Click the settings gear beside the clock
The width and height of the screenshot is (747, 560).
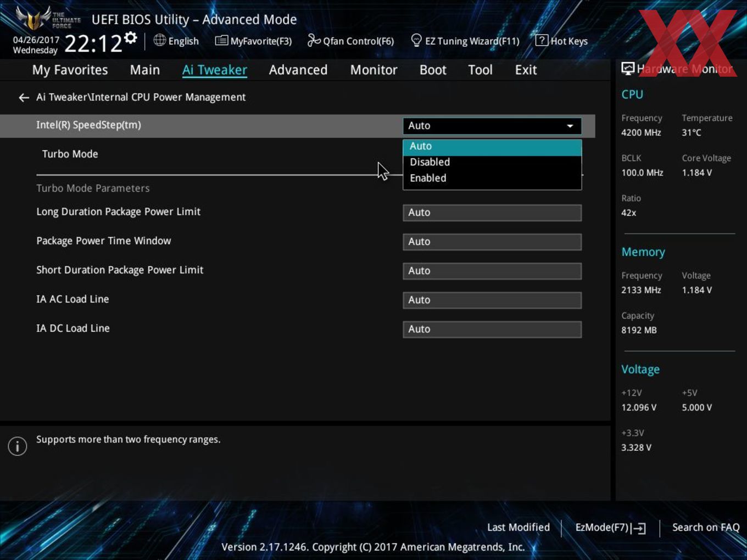(130, 38)
